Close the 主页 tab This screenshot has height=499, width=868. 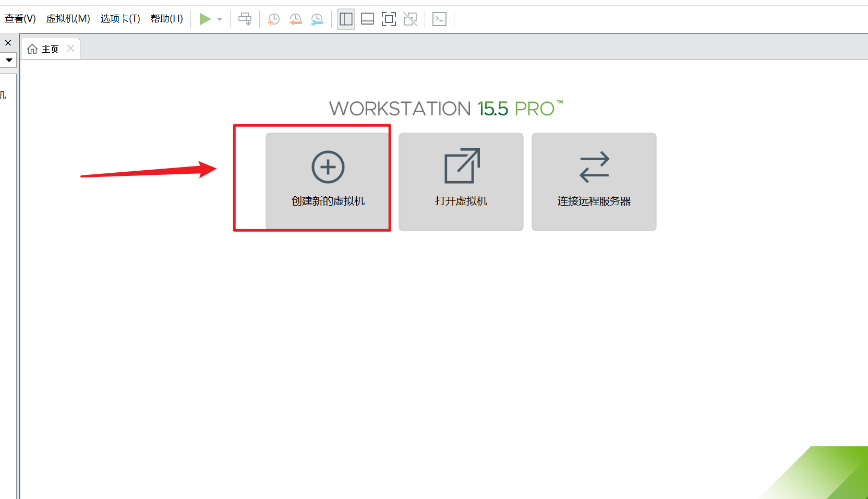pos(71,48)
